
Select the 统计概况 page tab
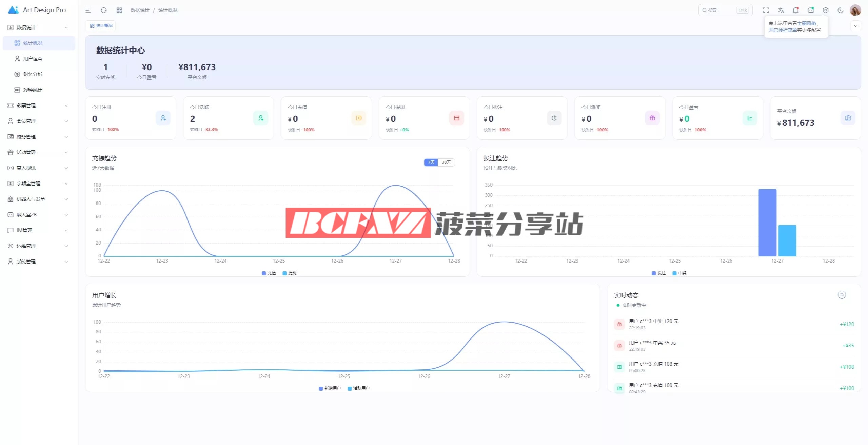[x=101, y=26]
